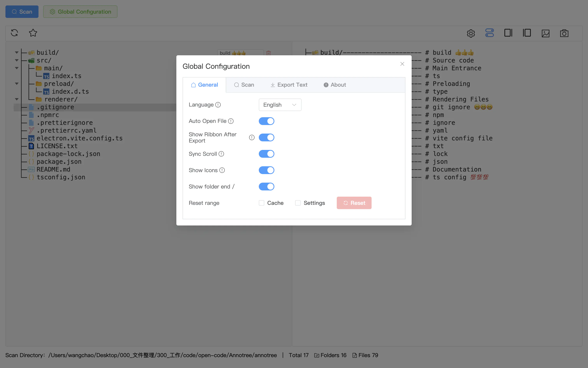Click the left-panel layout icon

point(527,33)
